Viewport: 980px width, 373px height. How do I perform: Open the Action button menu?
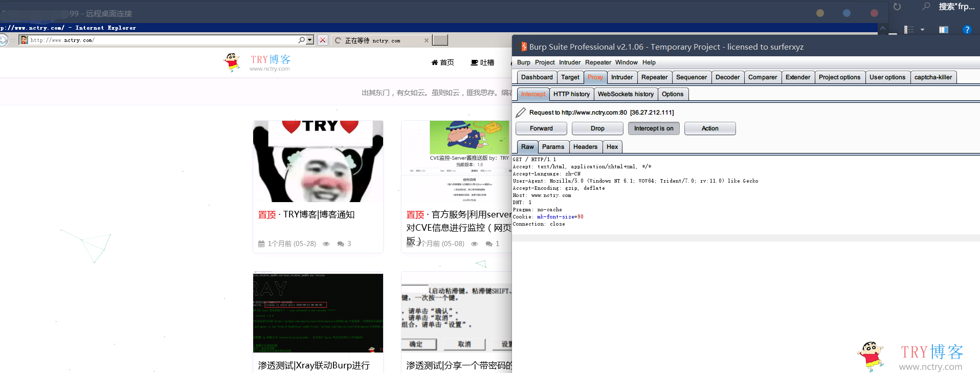coord(710,128)
